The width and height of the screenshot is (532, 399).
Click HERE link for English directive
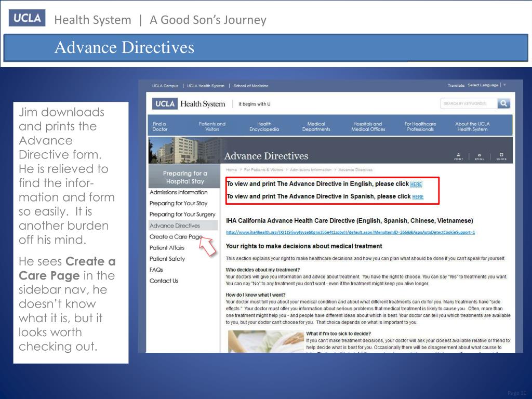point(416,184)
